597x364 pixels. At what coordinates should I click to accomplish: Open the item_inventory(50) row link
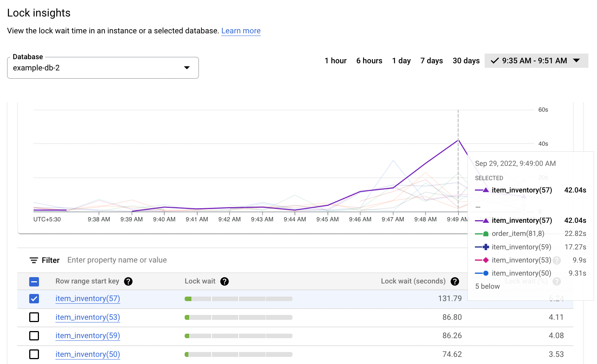pyautogui.click(x=88, y=354)
